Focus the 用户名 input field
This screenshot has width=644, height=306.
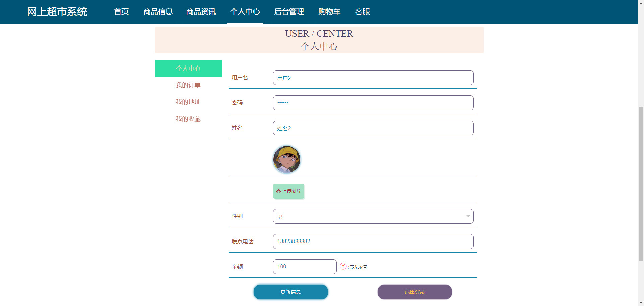tap(373, 78)
